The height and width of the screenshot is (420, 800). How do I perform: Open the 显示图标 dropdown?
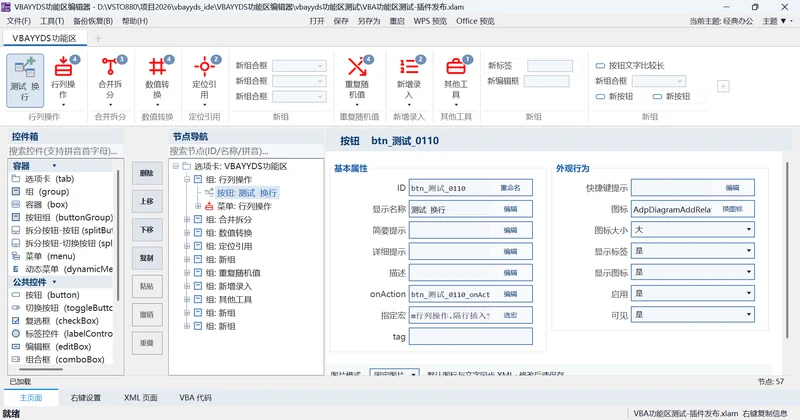693,273
